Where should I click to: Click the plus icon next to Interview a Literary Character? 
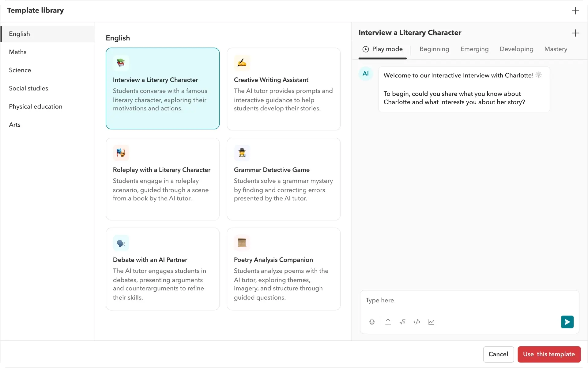point(576,33)
